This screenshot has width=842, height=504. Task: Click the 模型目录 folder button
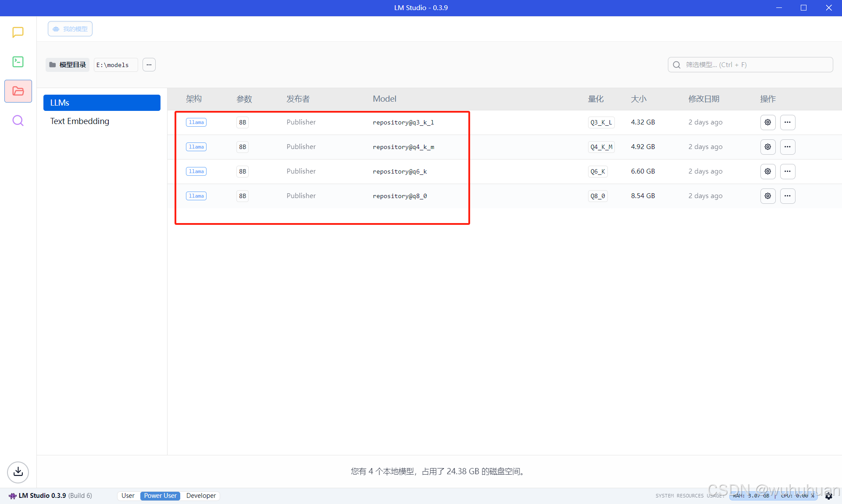pyautogui.click(x=68, y=65)
